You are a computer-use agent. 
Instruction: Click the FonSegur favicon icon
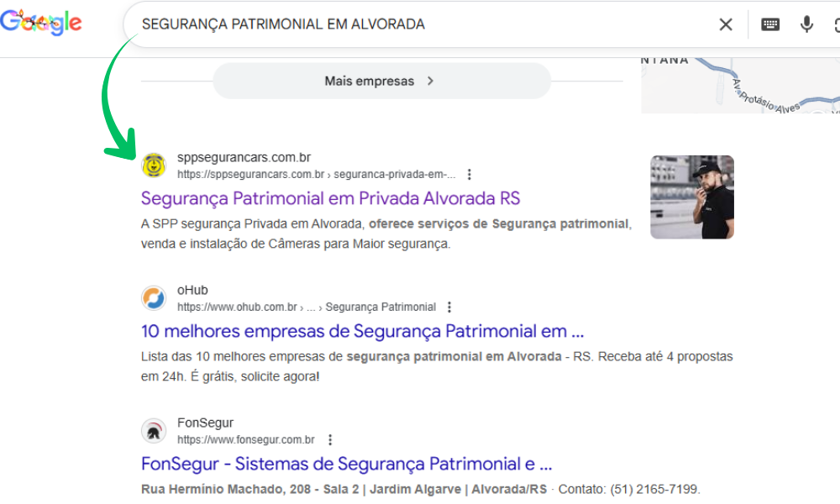pyautogui.click(x=154, y=431)
